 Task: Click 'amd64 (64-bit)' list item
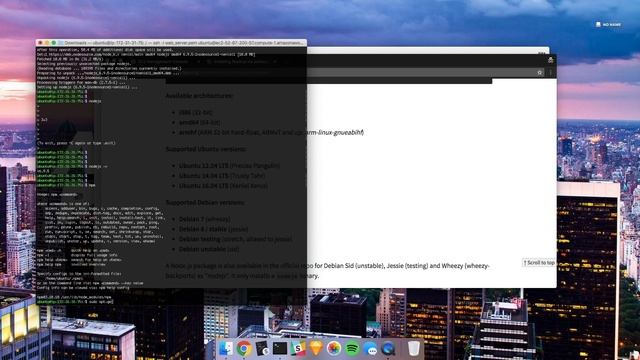(199, 122)
